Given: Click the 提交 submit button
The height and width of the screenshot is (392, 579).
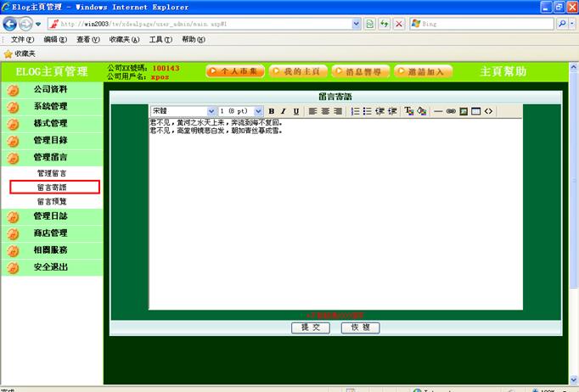Looking at the screenshot, I should [310, 328].
